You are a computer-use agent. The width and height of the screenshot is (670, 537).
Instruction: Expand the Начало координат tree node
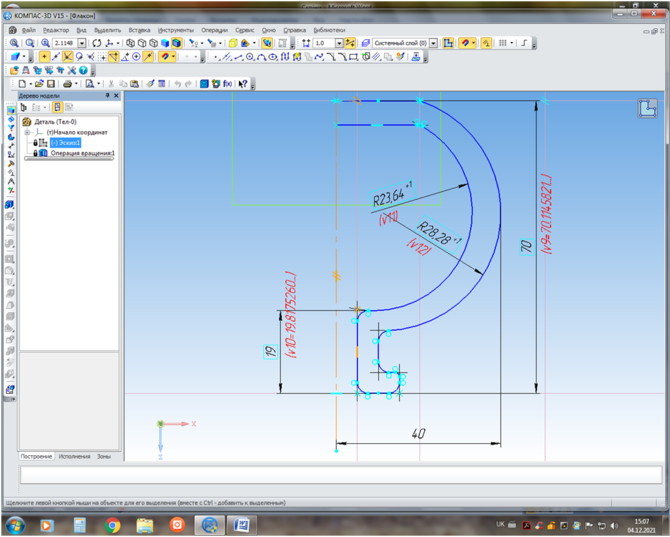click(27, 132)
